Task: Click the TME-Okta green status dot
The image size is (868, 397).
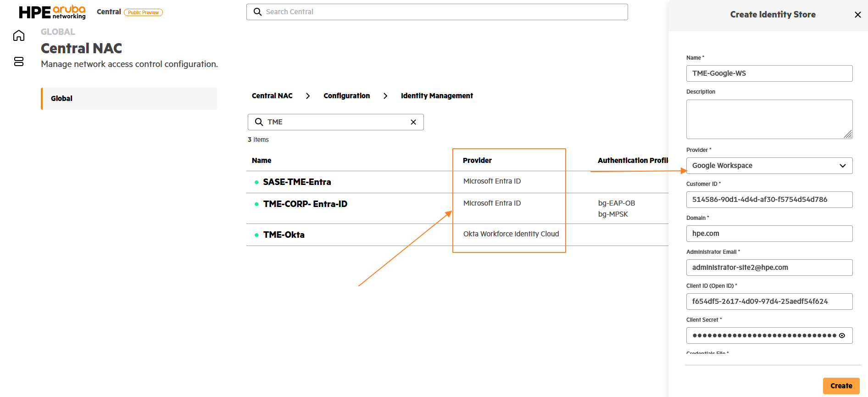Action: tap(256, 235)
